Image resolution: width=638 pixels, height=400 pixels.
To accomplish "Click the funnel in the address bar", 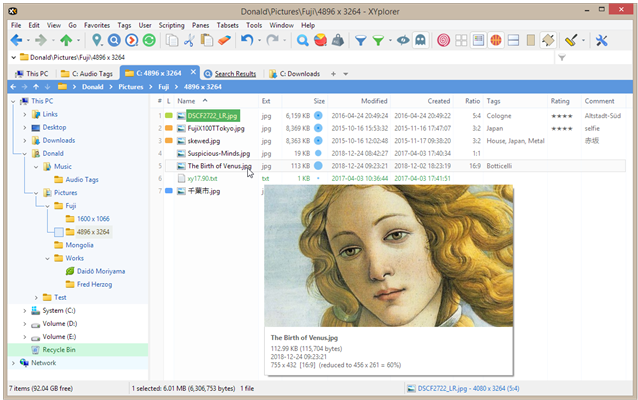I will coord(562,57).
